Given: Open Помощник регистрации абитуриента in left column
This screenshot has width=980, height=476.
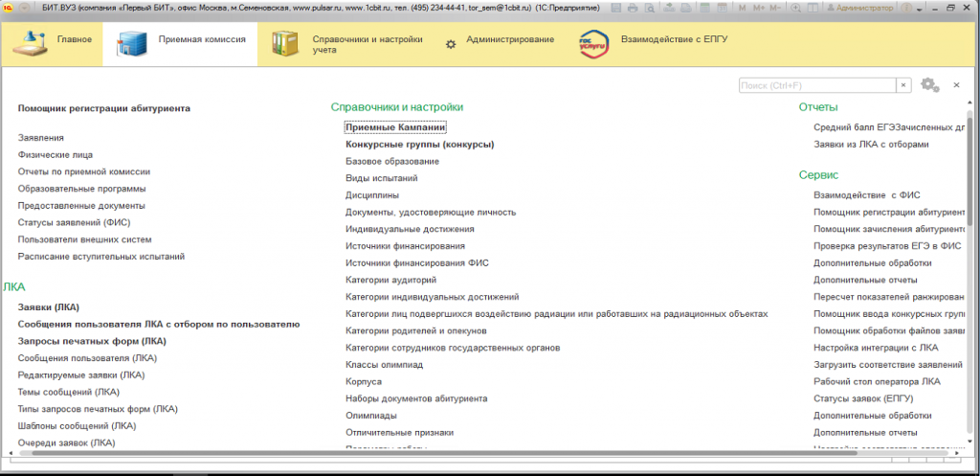Looking at the screenshot, I should point(103,108).
